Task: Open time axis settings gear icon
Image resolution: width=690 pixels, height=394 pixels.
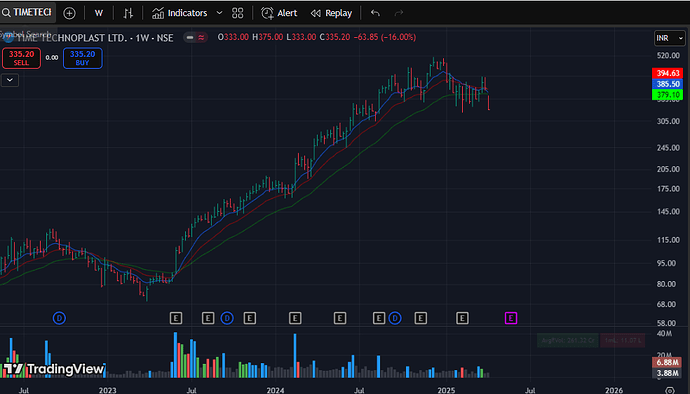Action: coord(669,390)
